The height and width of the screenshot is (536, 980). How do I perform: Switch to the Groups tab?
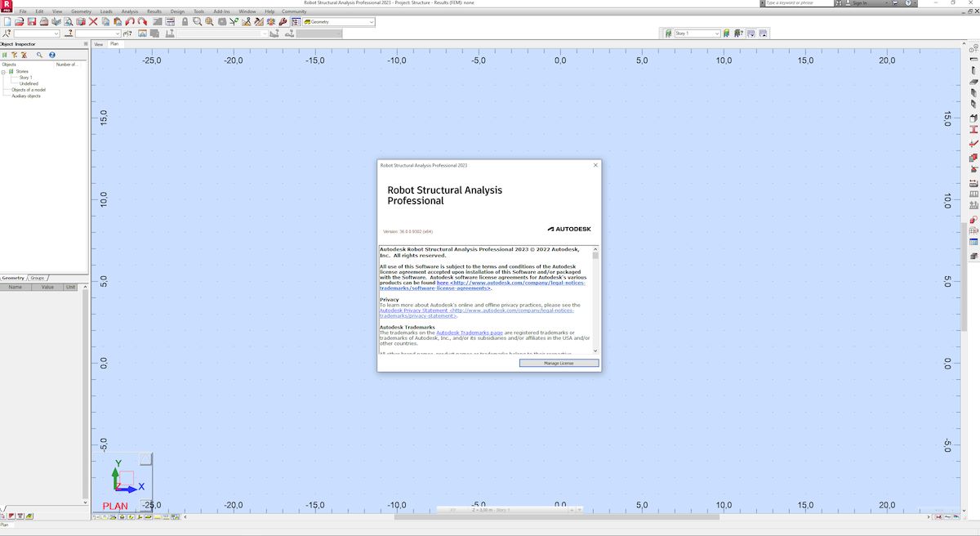[x=38, y=278]
